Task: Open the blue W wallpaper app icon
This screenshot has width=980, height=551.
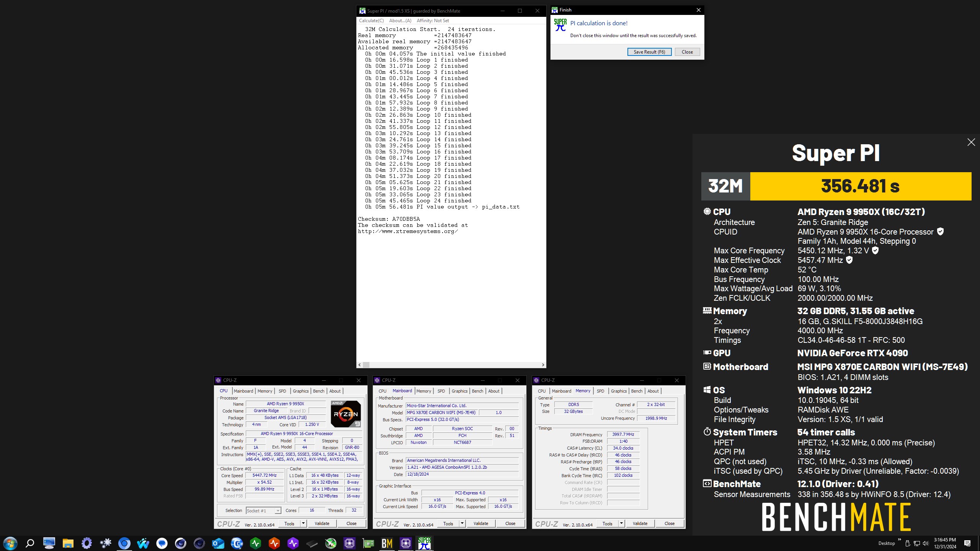Action: tap(143, 543)
